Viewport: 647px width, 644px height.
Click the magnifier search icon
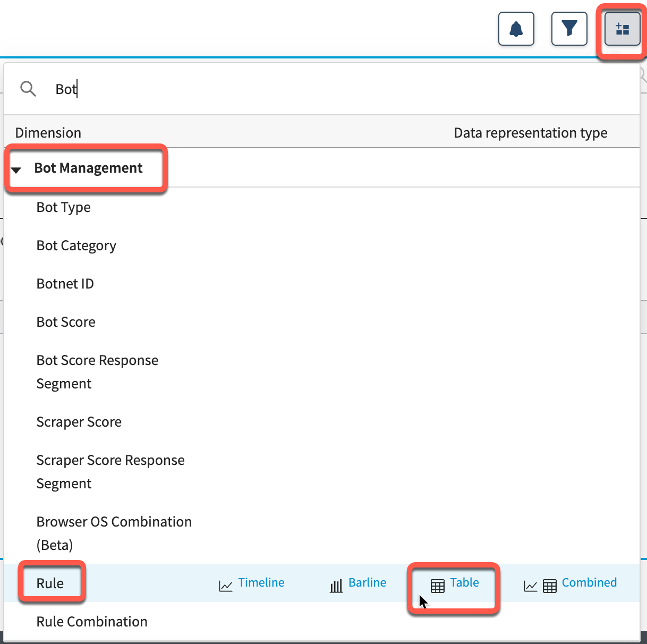[28, 89]
